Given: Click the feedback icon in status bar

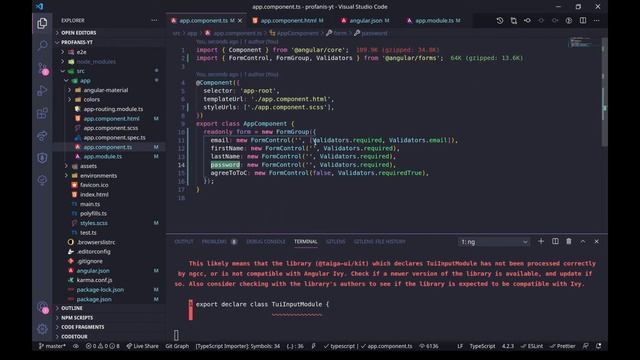Looking at the screenshot, I should (586, 346).
